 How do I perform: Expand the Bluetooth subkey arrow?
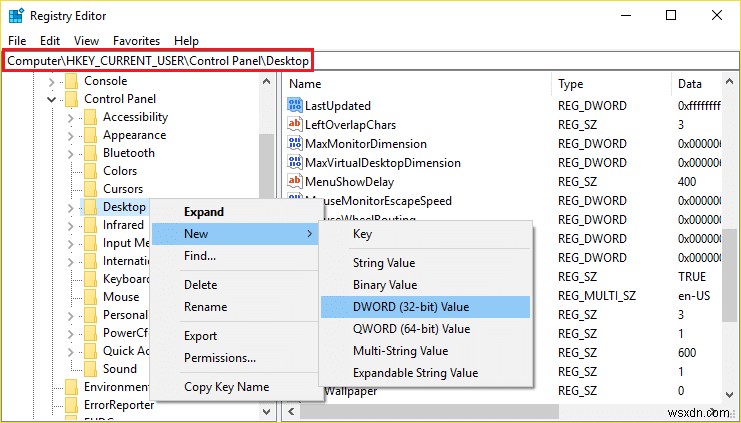pos(71,154)
